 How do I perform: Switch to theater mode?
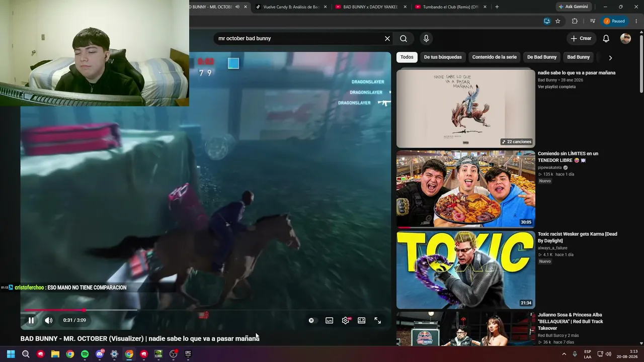pyautogui.click(x=361, y=320)
